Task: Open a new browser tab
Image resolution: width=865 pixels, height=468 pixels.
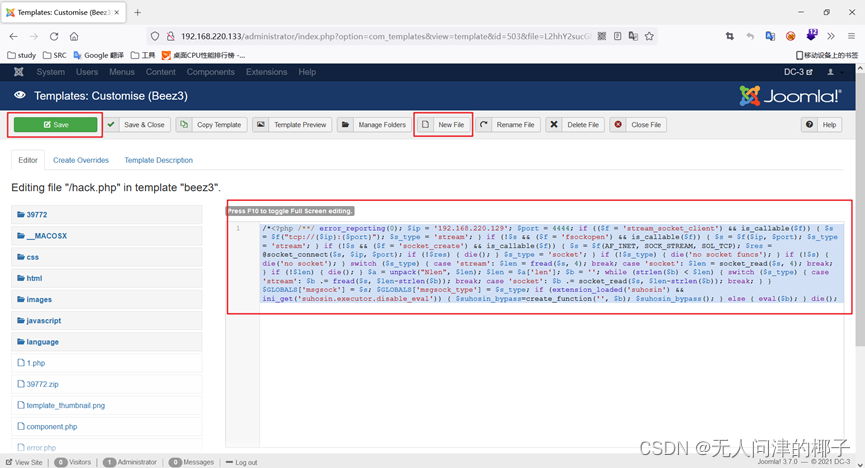Action: (137, 12)
